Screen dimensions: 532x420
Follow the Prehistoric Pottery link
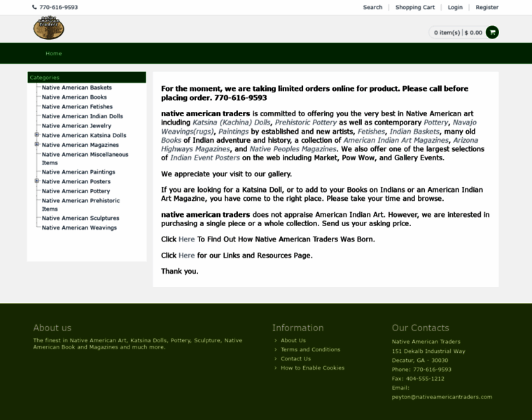click(306, 122)
